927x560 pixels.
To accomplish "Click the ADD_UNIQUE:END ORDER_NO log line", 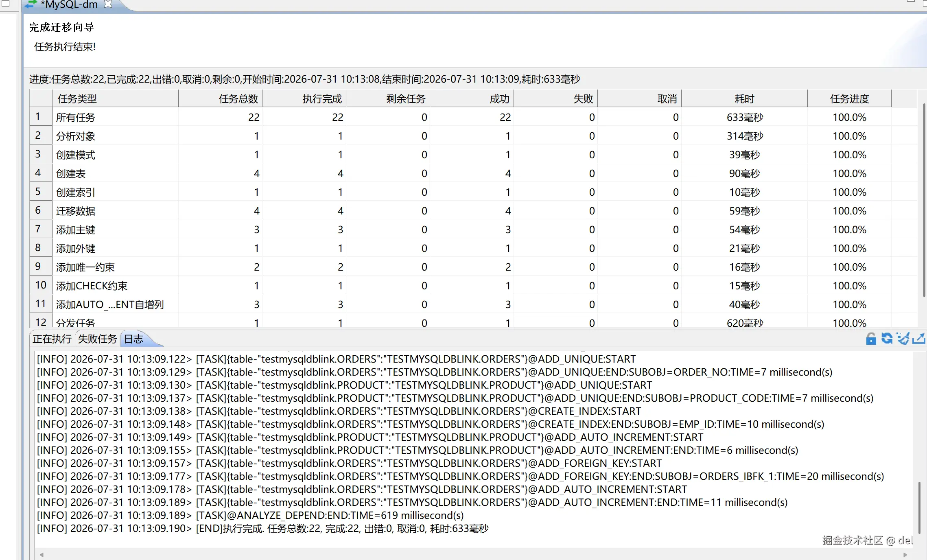I will (435, 372).
